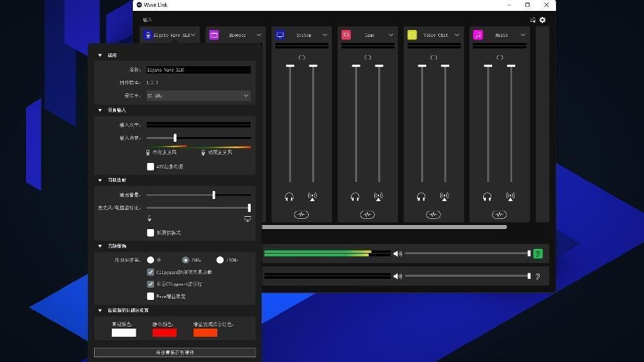
Task: Click the input gain slider handle
Action: (x=175, y=138)
